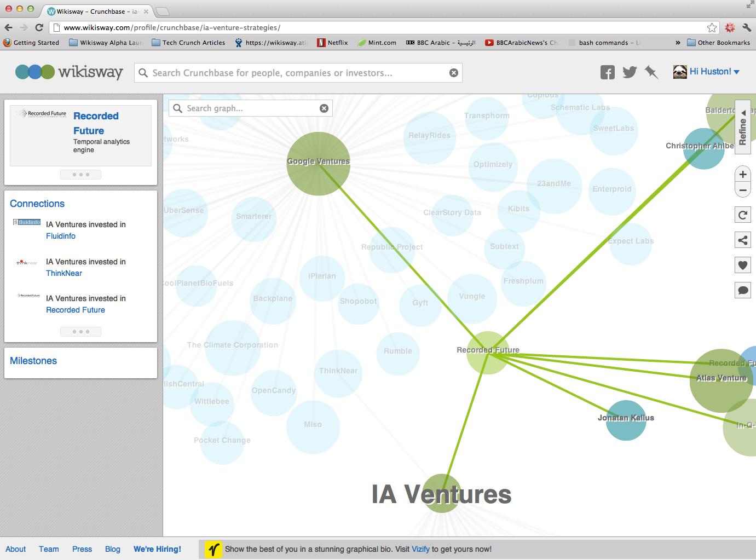The image size is (756, 560).
Task: Click the heart favorite icon
Action: pyautogui.click(x=743, y=265)
